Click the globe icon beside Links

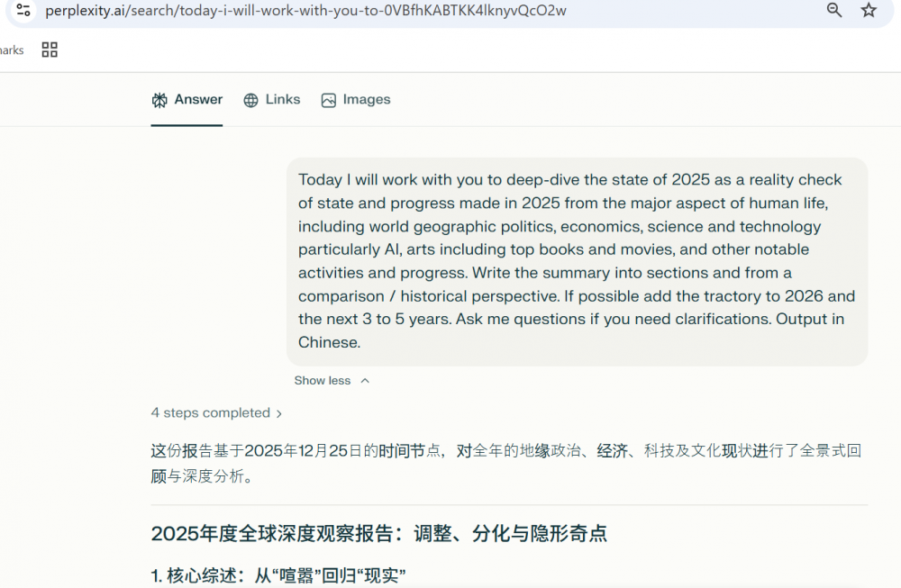(x=251, y=100)
